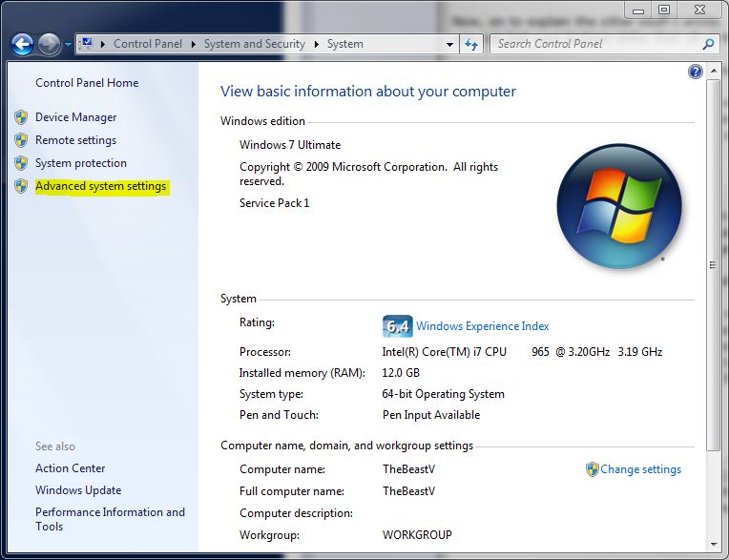Go to Windows Update under See also
729x560 pixels.
[x=78, y=490]
